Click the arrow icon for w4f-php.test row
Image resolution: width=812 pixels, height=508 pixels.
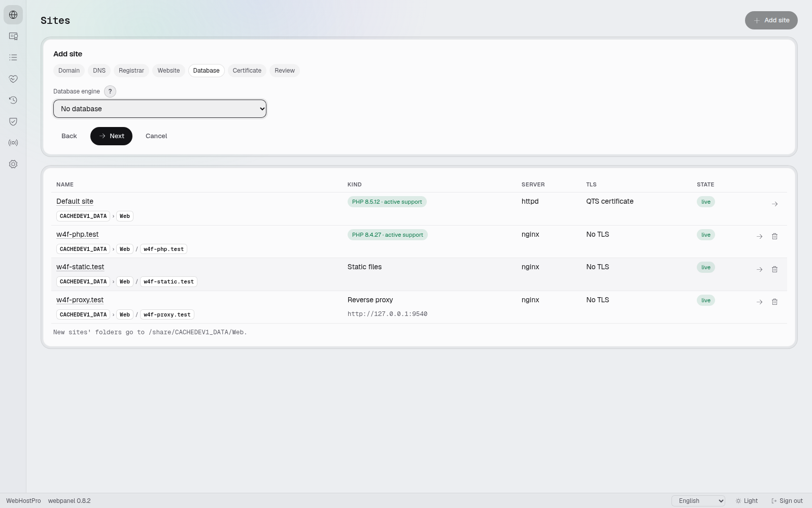click(759, 236)
